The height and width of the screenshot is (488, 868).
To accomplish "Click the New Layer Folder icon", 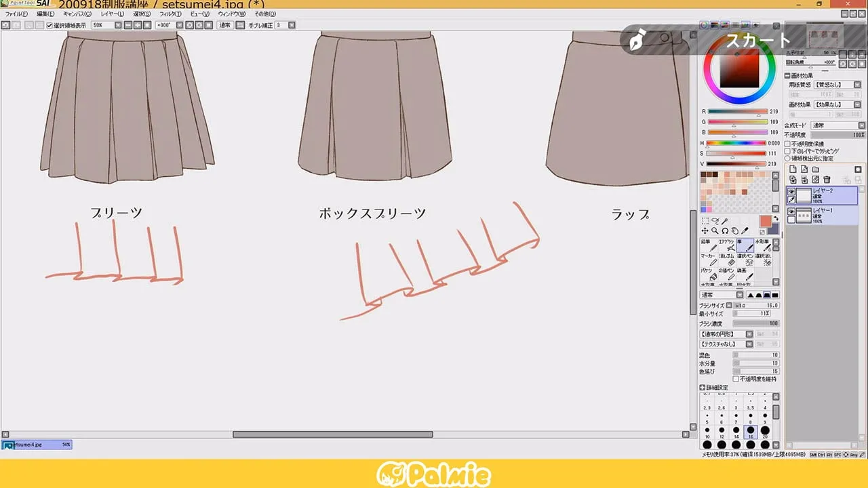I will [x=816, y=169].
